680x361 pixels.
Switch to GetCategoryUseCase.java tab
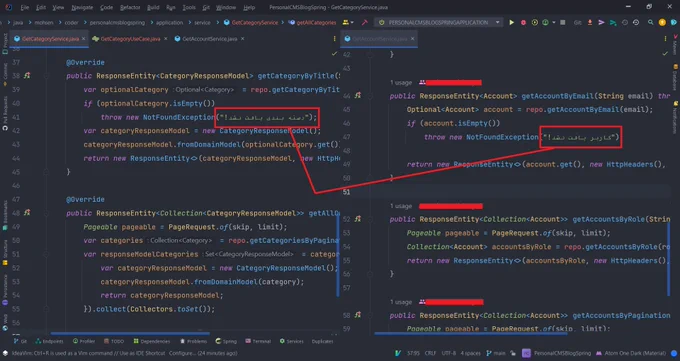[x=130, y=39]
